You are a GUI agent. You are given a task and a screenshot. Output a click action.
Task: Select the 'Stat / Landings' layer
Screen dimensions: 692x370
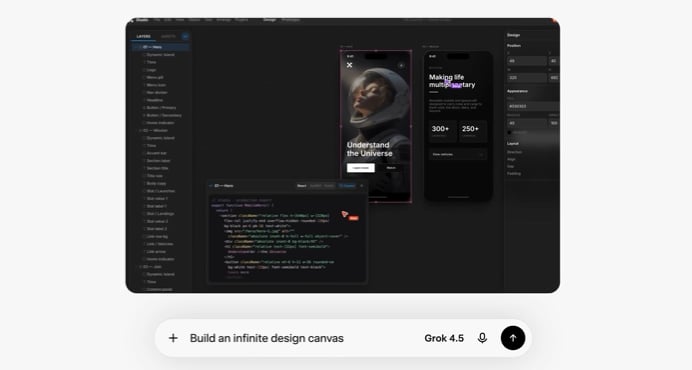tap(161, 214)
